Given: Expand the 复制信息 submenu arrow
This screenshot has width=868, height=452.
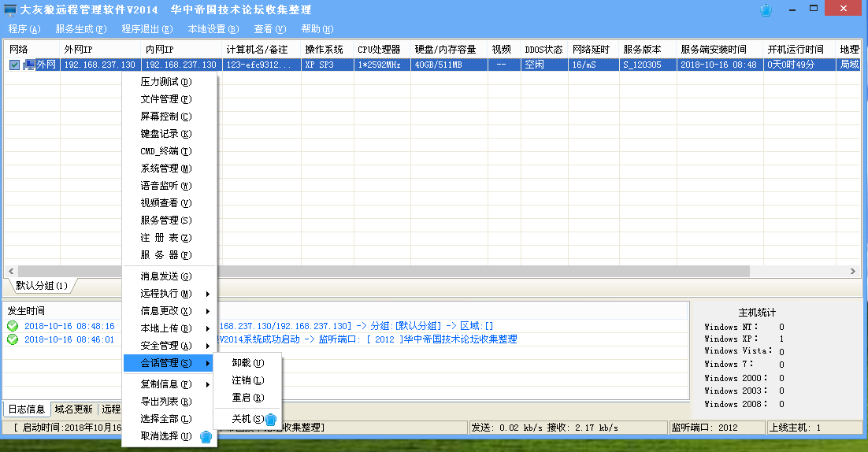Looking at the screenshot, I should pos(208,384).
